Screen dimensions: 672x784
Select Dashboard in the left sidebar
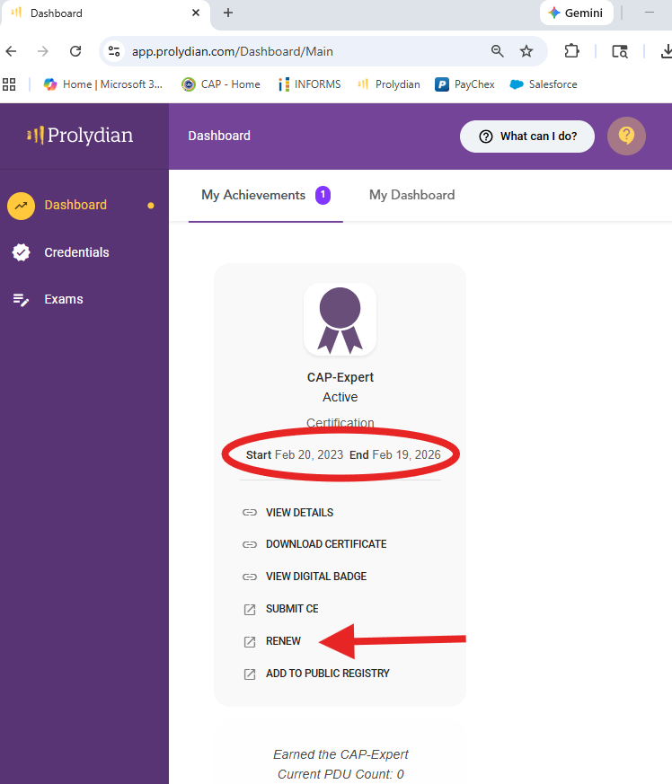75,205
